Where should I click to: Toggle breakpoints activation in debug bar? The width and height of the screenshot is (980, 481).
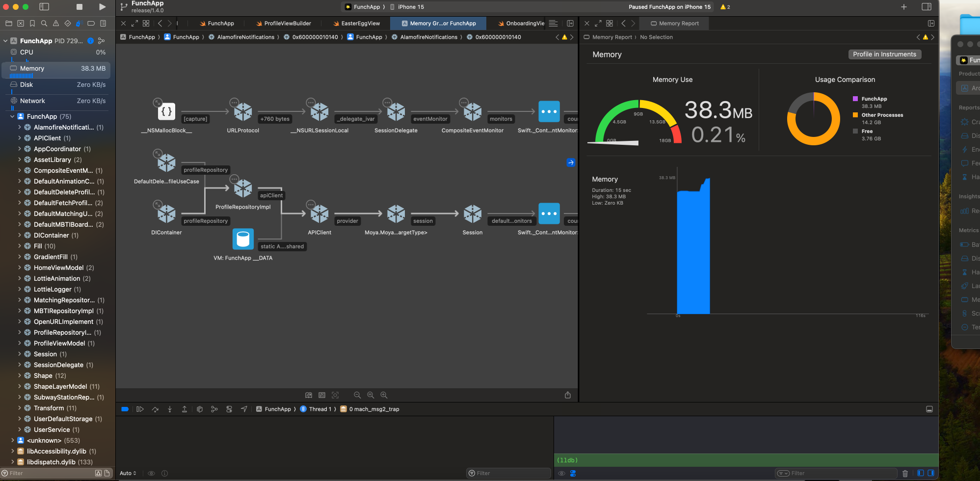(125, 409)
